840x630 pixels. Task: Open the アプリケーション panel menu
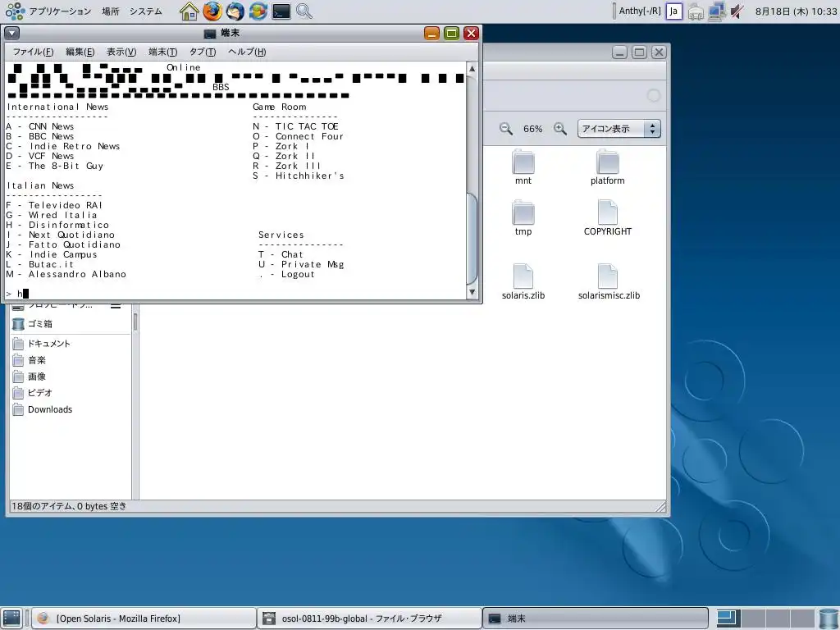tap(60, 11)
